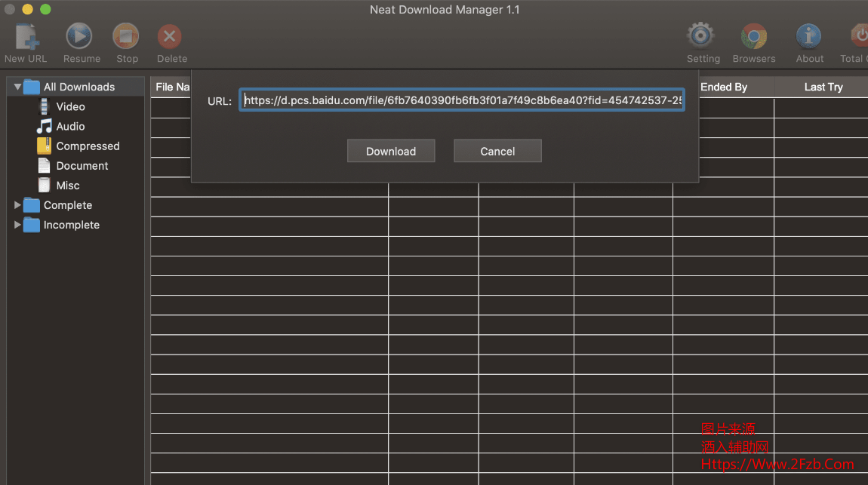Click the yellow minimize window button
Image resolution: width=868 pixels, height=485 pixels.
(x=27, y=9)
